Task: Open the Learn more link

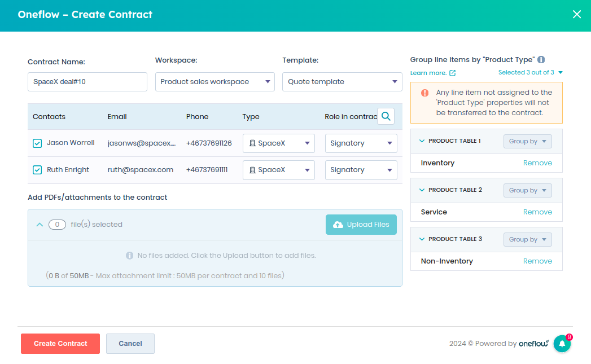Action: 428,73
